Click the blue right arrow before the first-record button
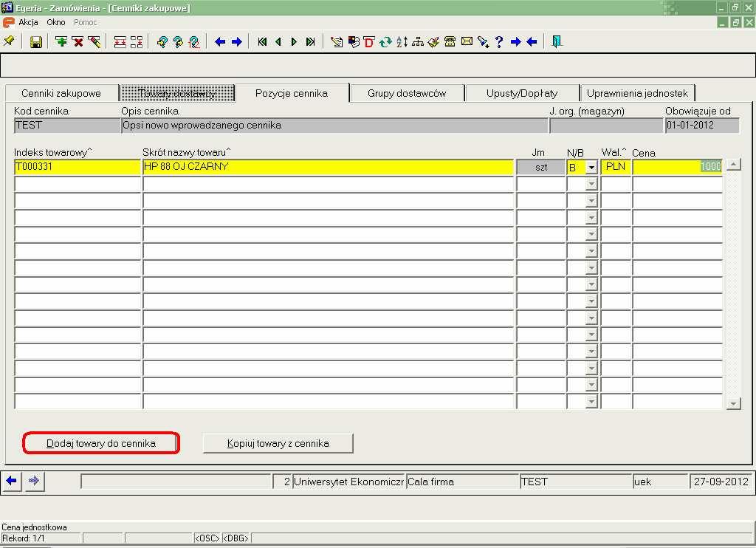The height and width of the screenshot is (548, 756). click(x=236, y=42)
